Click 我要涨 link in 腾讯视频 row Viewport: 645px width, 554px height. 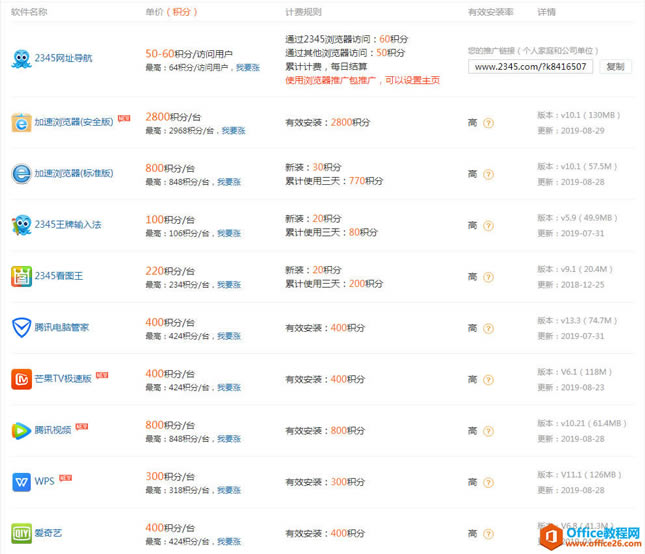point(229,439)
